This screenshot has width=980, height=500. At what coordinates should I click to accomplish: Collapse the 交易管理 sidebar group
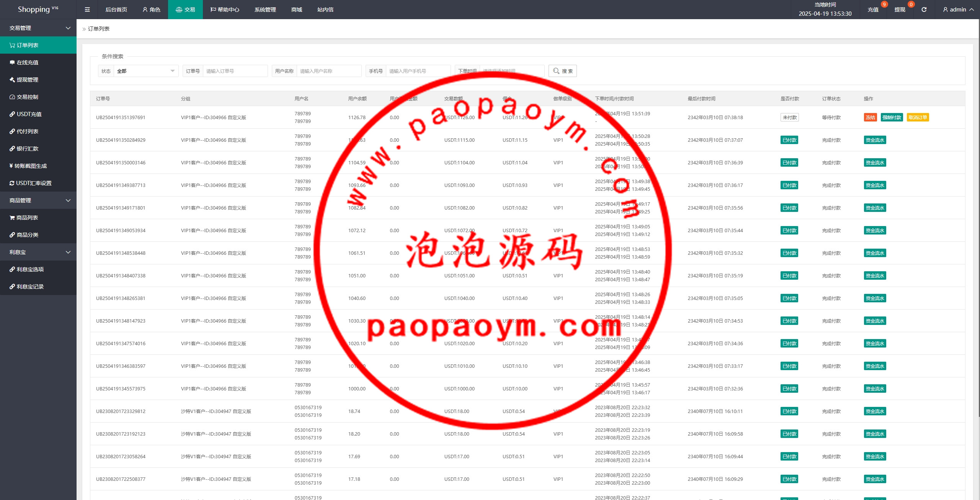[x=38, y=28]
